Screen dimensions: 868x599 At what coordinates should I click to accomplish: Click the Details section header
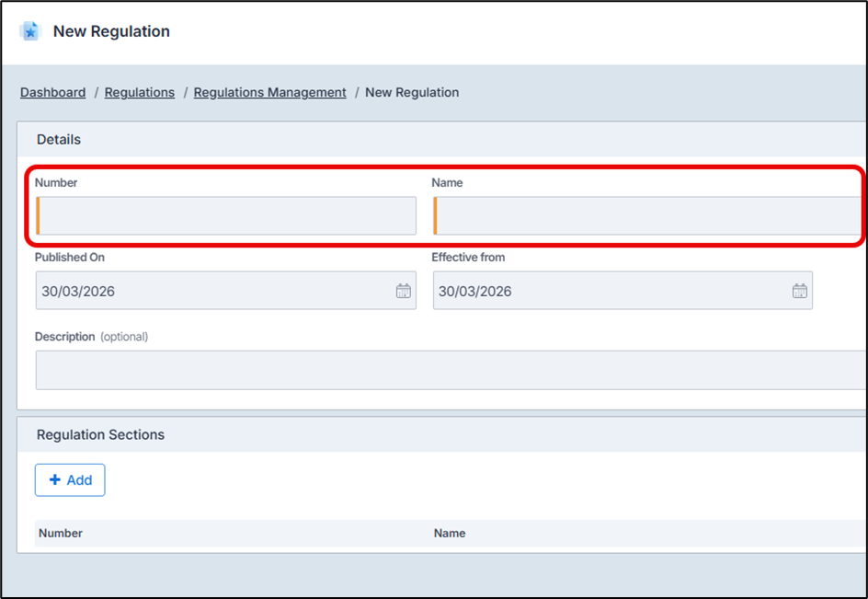click(59, 140)
